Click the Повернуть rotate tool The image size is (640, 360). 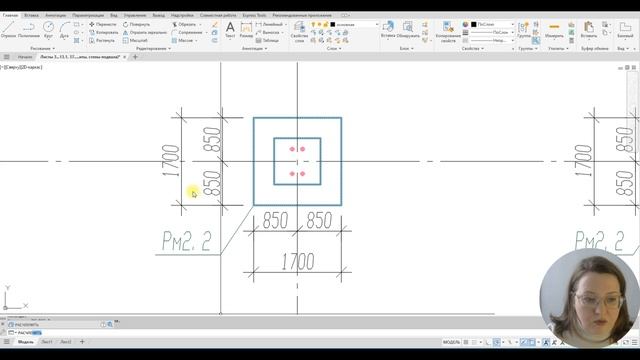[136, 24]
